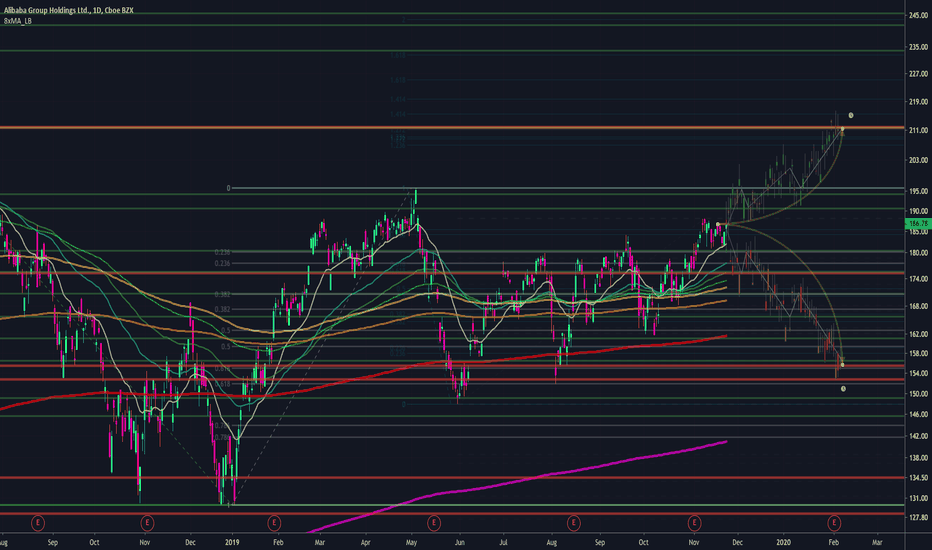Screen dimensions: 932x550
Task: Click the earnings marker below Aug 2018
Action: (38, 523)
